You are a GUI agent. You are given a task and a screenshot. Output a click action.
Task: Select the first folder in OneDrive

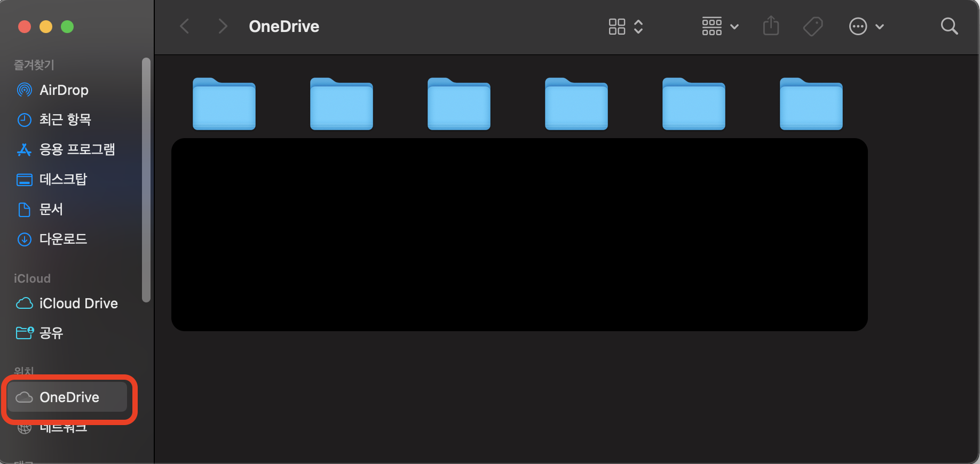pyautogui.click(x=224, y=104)
